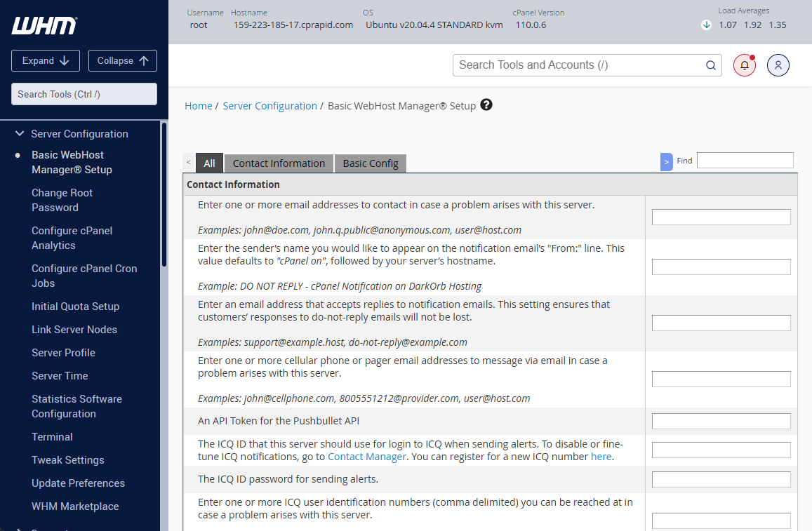
Task: Open Statistics Software Configuration
Action: coord(76,406)
